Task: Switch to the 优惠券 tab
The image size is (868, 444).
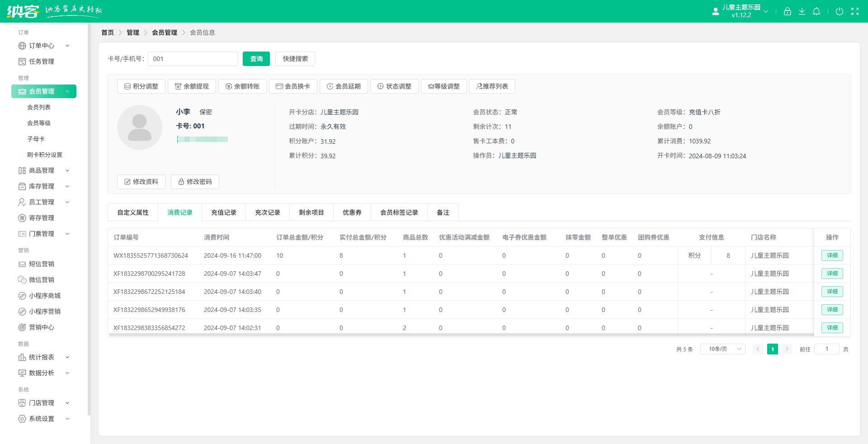Action: point(352,213)
